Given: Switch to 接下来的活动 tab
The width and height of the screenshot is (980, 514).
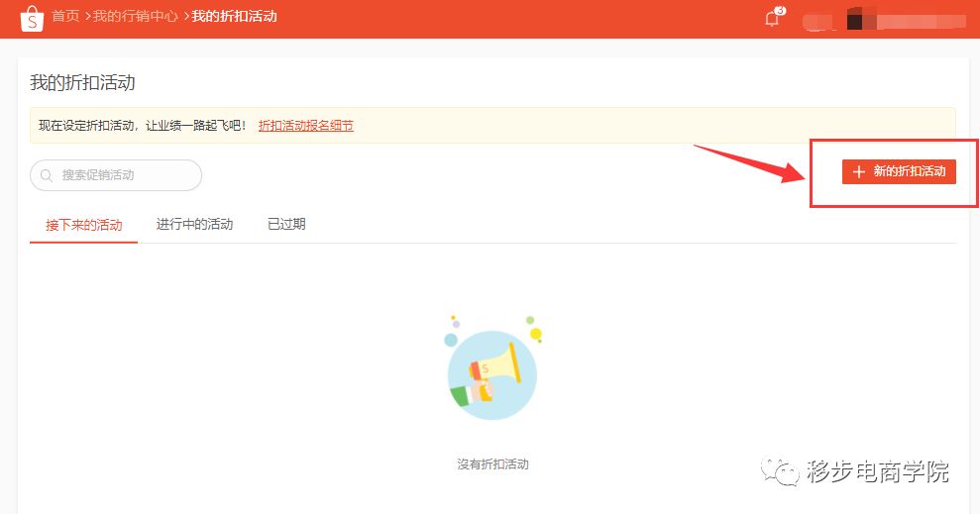Looking at the screenshot, I should pos(84,225).
